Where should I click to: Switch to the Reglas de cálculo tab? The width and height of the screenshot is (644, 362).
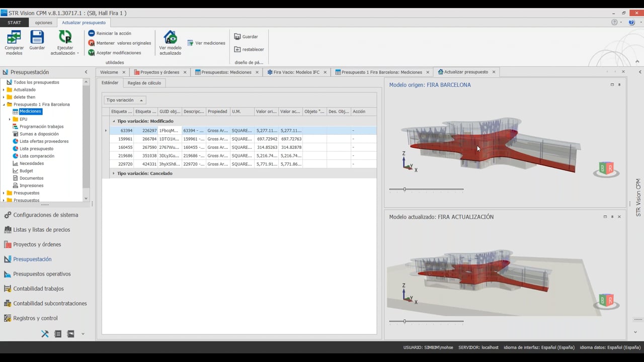144,83
